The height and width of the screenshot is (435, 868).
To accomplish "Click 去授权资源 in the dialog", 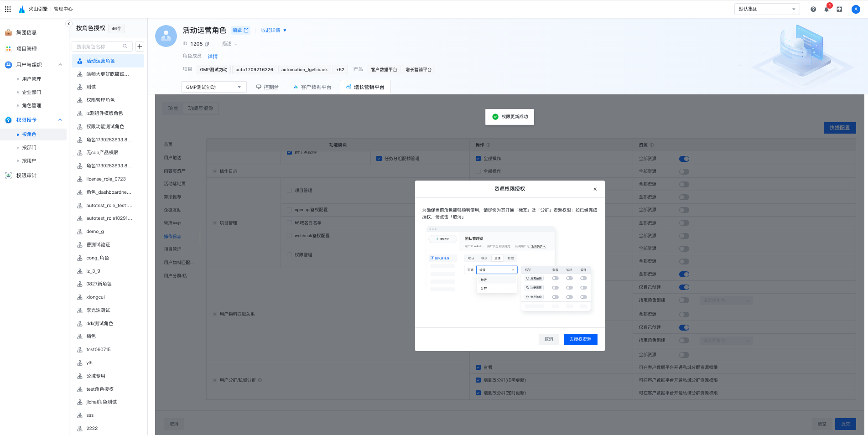I will click(580, 339).
